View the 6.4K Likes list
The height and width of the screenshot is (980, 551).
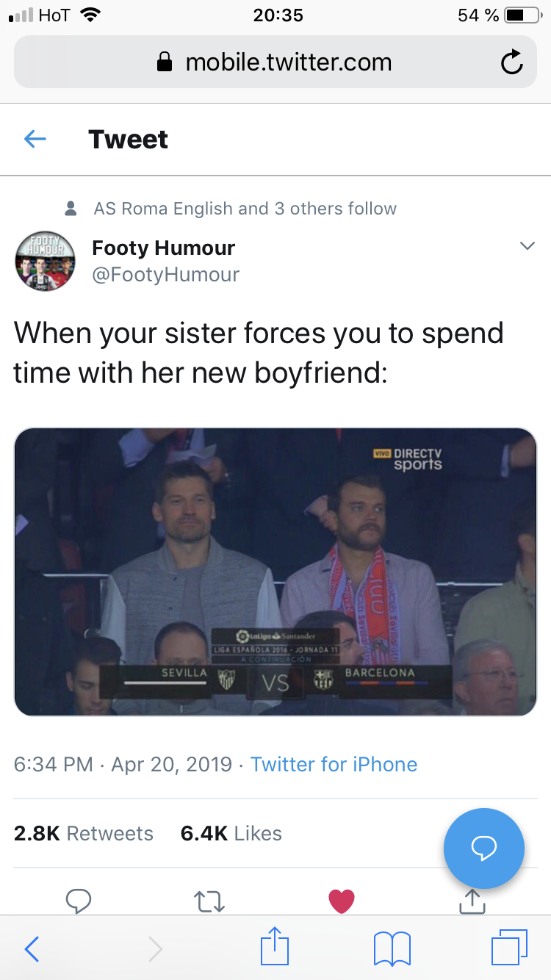click(x=231, y=833)
